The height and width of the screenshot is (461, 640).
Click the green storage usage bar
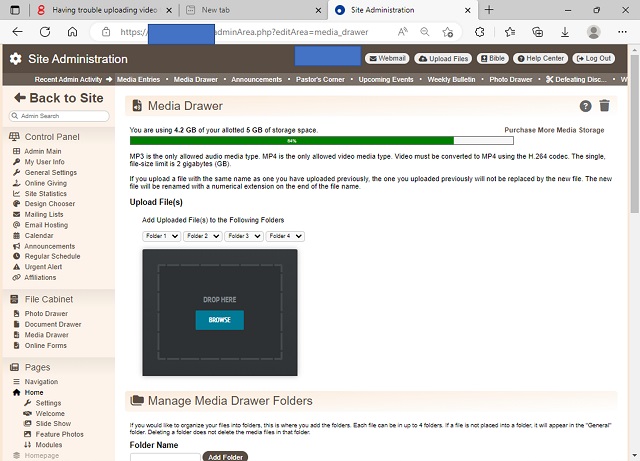click(291, 141)
